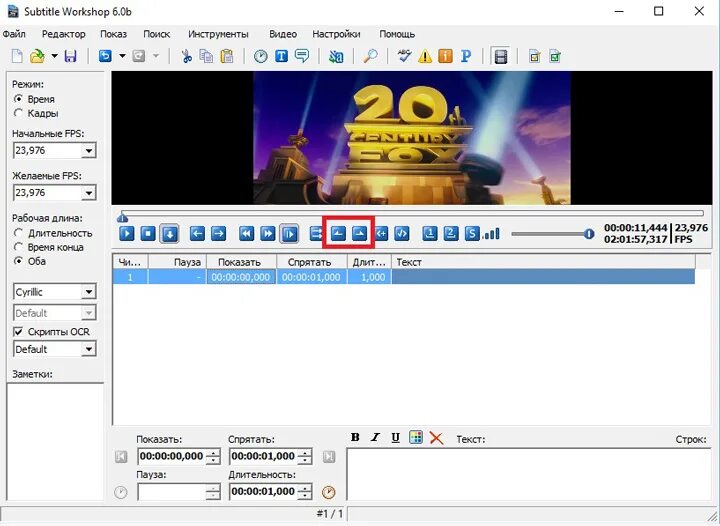Open the Файл menu
This screenshot has width=720, height=526.
point(14,34)
